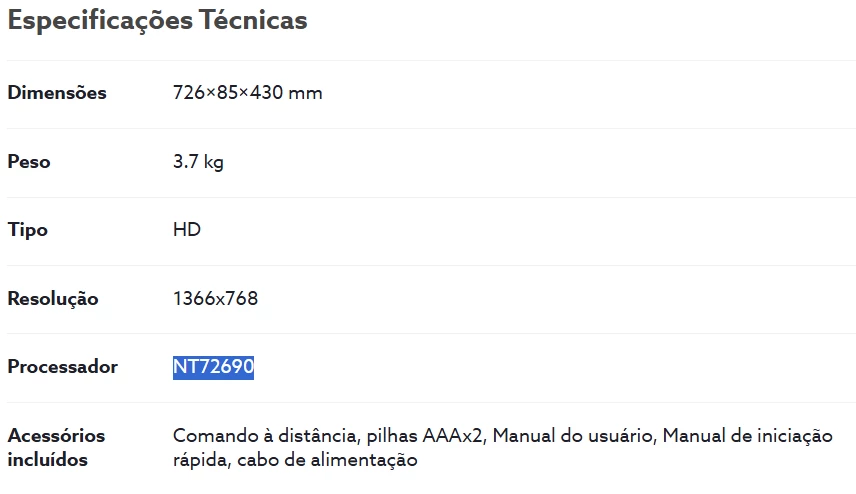Click the HD type value
Viewport: 856px width, 494px height.
[187, 230]
